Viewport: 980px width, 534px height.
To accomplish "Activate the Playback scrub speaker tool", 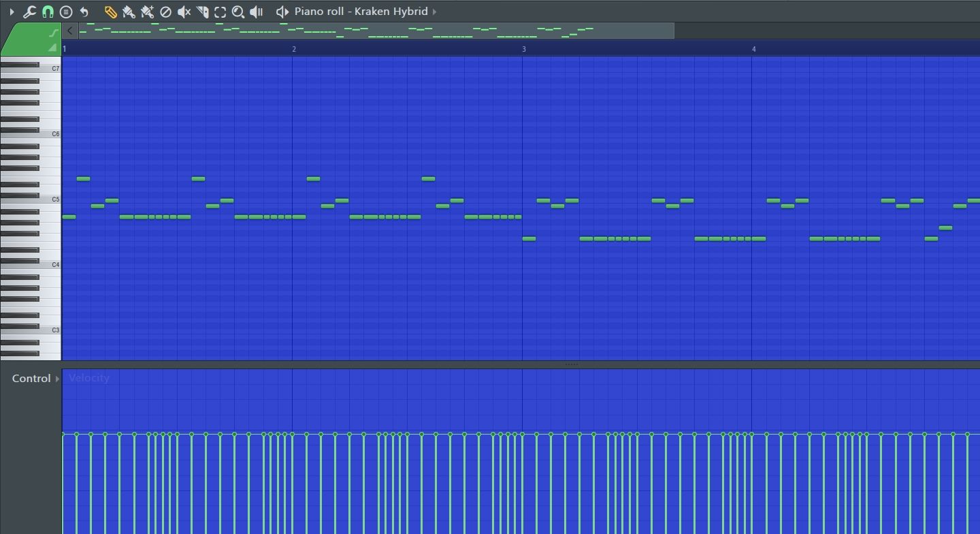I will pyautogui.click(x=257, y=12).
